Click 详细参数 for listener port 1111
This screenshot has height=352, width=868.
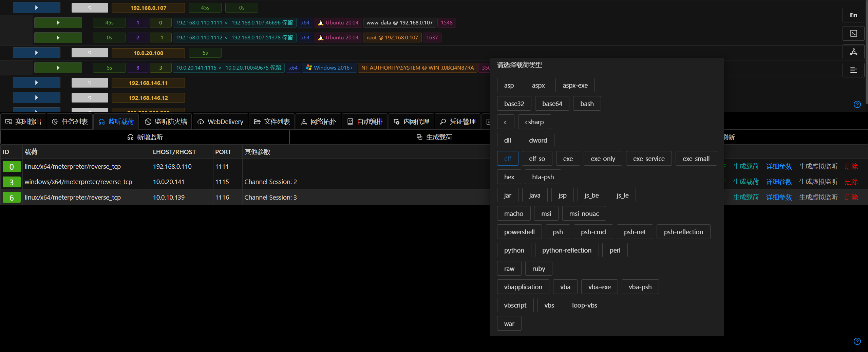(779, 166)
